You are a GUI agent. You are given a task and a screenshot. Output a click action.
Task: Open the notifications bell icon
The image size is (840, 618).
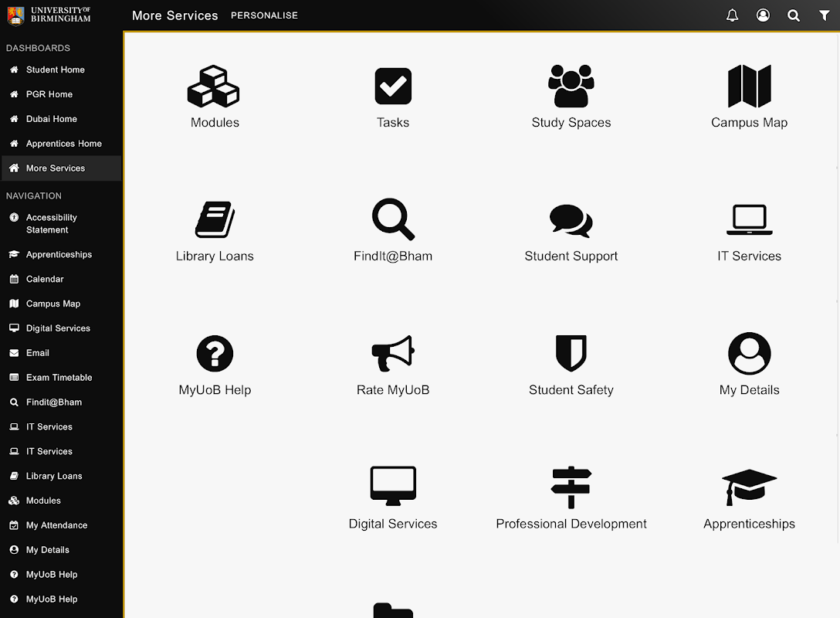(x=733, y=15)
